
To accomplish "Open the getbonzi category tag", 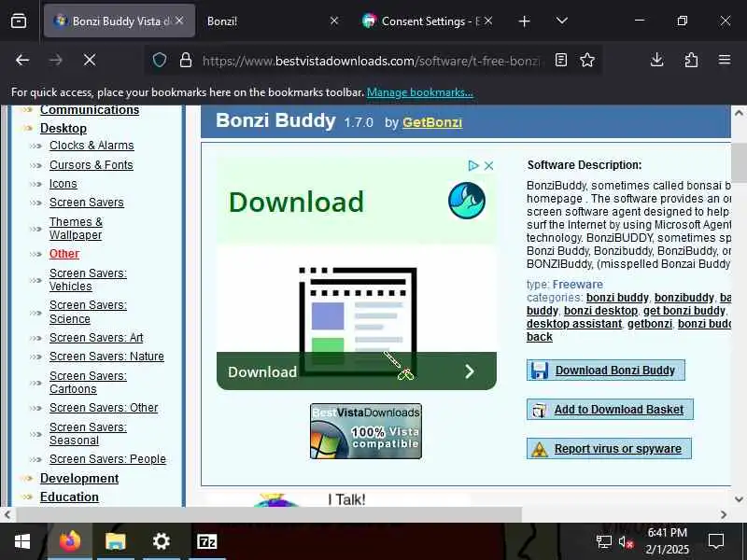I will click(x=650, y=324).
